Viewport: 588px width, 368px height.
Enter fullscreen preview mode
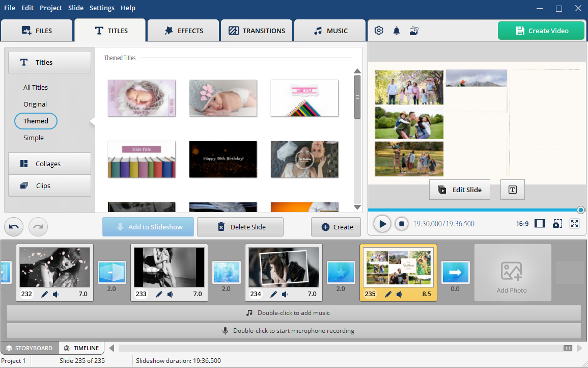(575, 224)
